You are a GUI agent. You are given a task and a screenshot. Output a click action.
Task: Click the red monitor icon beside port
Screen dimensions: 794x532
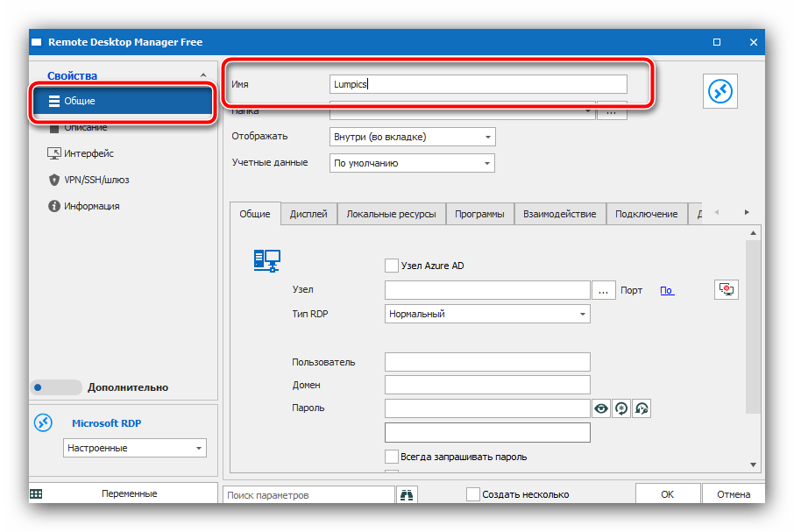click(x=727, y=290)
